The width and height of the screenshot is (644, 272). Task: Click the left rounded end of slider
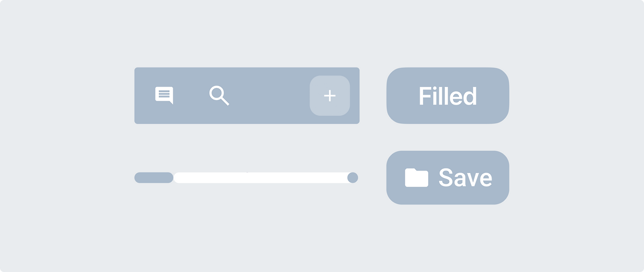[x=137, y=177]
